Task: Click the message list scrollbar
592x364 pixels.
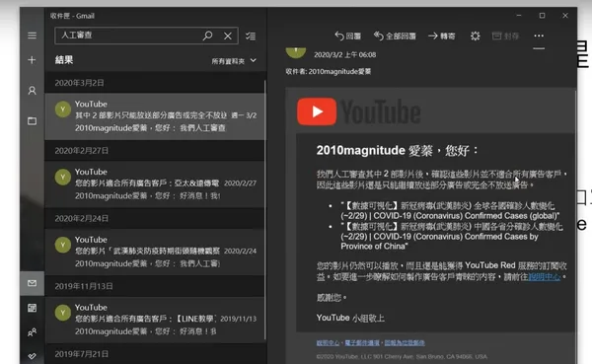Action: (265, 209)
